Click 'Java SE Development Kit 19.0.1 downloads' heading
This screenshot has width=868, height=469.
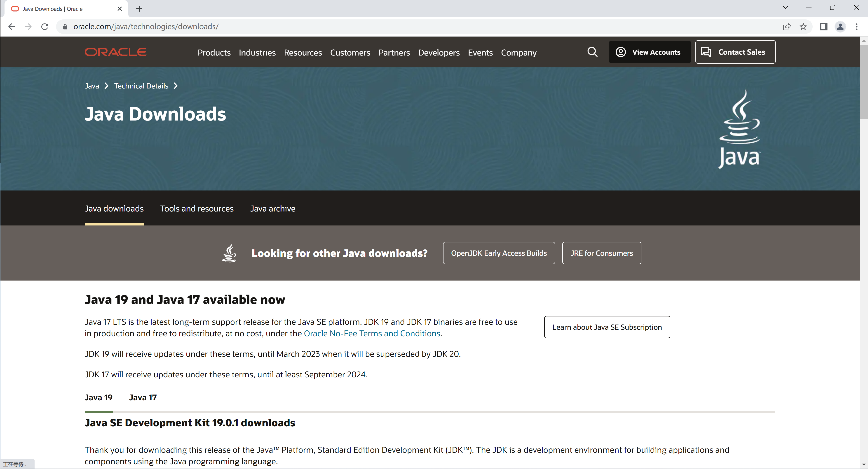point(190,423)
